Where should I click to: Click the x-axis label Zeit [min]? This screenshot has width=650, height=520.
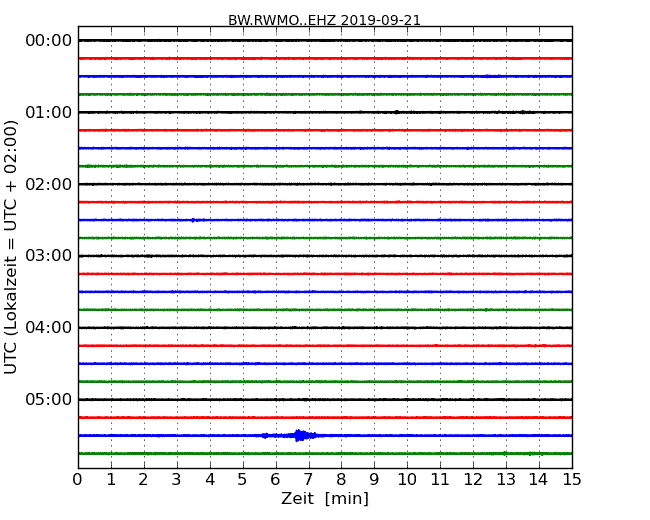(325, 498)
